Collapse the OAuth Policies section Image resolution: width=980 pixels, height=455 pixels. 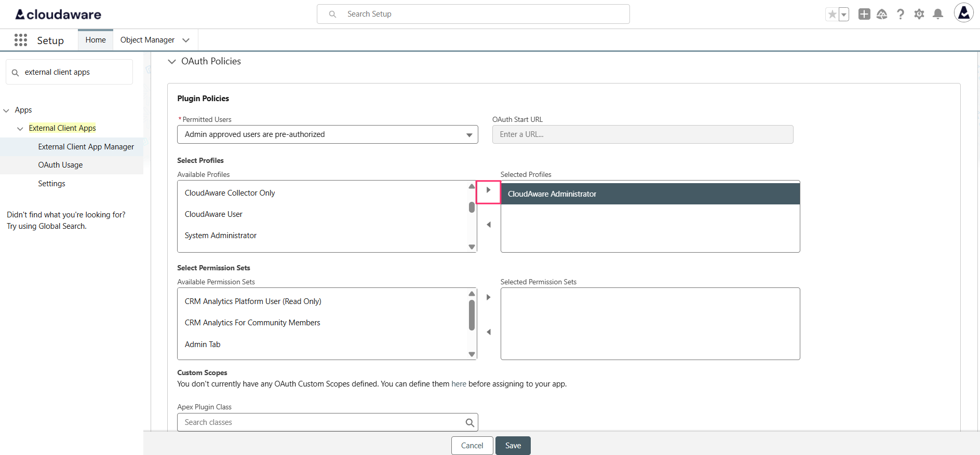(x=172, y=62)
